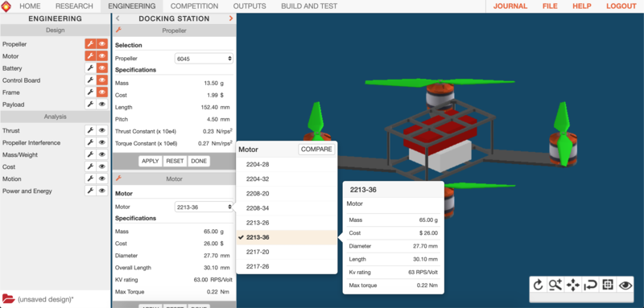Toggle Payload visibility eye

tap(102, 105)
